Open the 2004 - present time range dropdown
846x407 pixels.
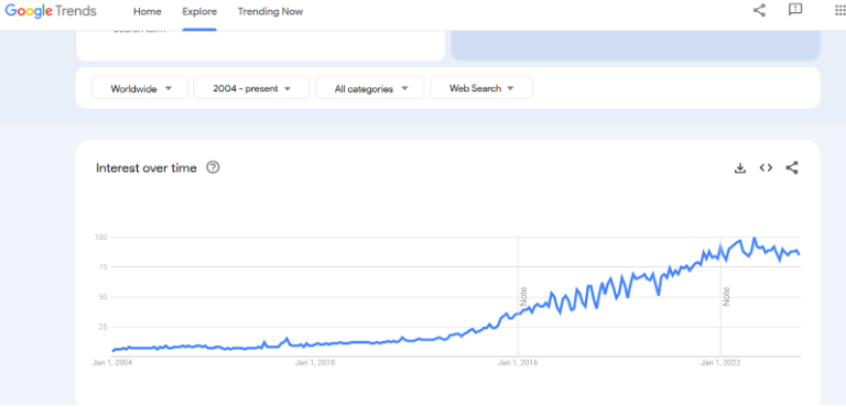pos(251,88)
